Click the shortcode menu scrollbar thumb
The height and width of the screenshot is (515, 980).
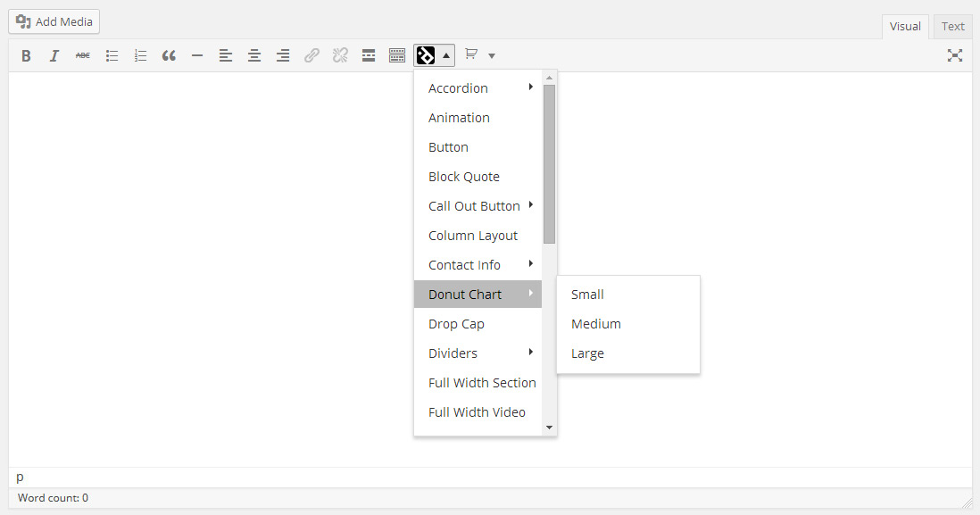point(550,163)
